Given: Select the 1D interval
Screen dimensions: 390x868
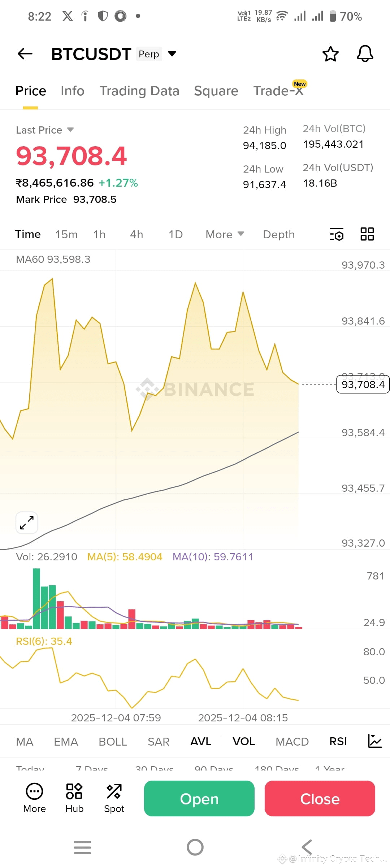Looking at the screenshot, I should point(175,234).
